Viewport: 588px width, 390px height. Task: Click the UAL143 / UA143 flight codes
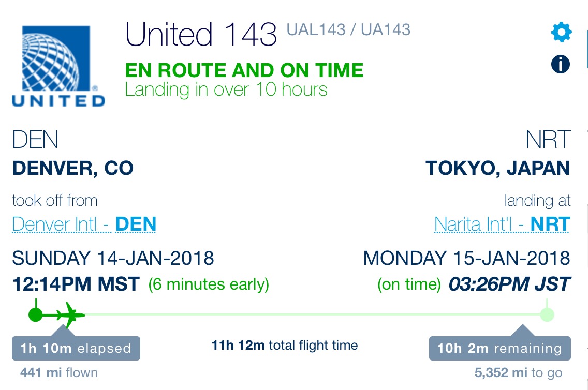click(x=348, y=29)
